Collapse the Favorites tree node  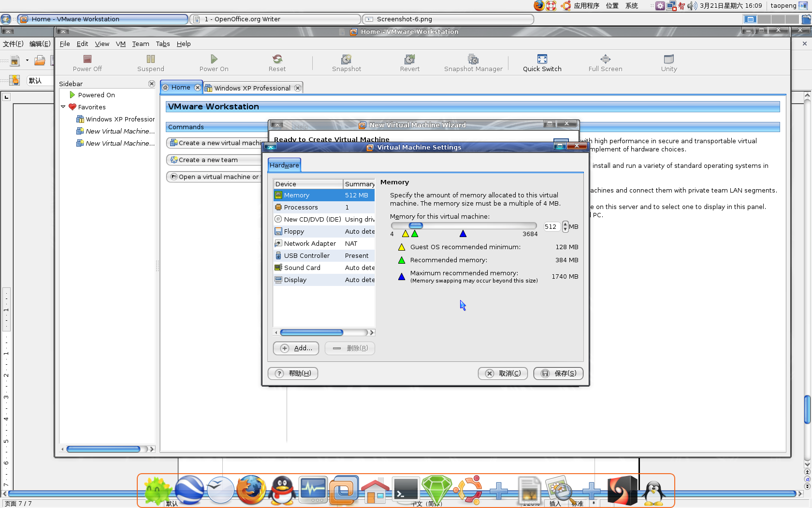coord(63,106)
